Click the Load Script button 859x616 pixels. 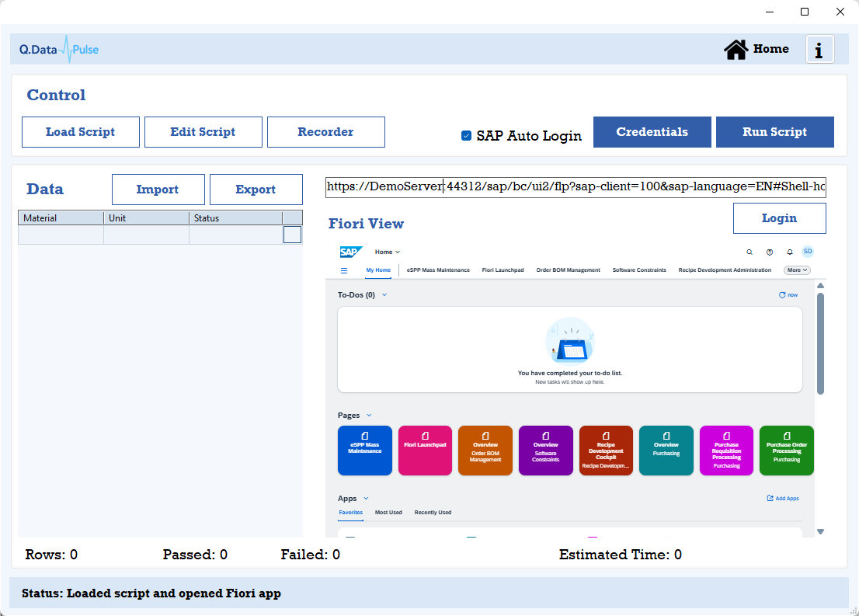81,132
